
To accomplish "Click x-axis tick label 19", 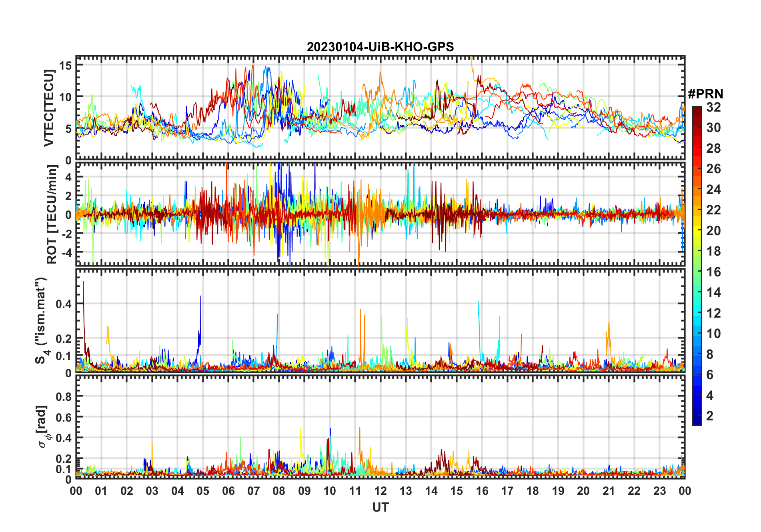I will coord(558,491).
